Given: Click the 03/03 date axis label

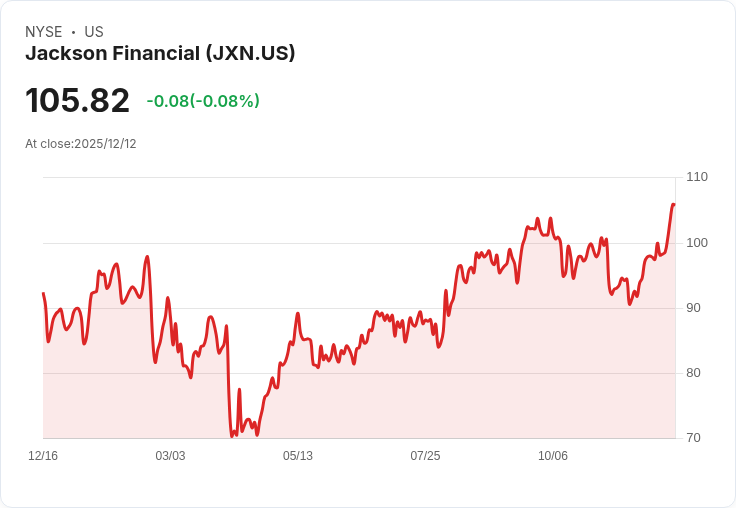Looking at the screenshot, I should [170, 455].
